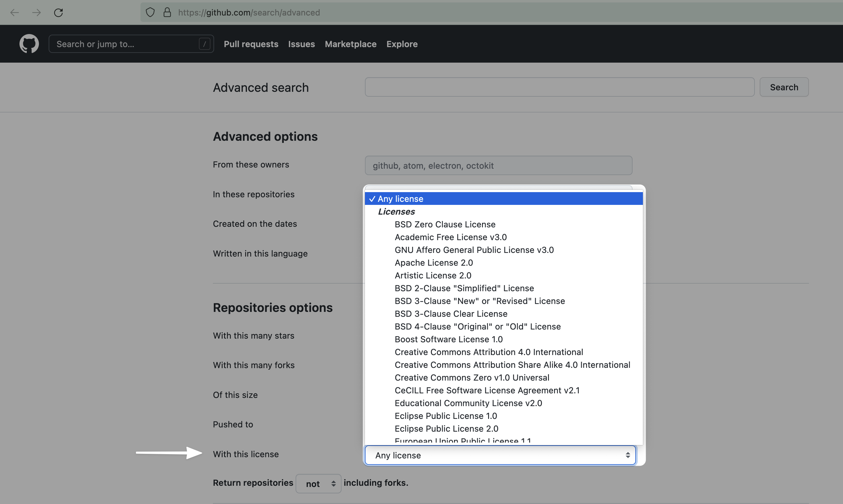Click the padlock icon in the address bar
This screenshot has width=843, height=504.
click(167, 12)
